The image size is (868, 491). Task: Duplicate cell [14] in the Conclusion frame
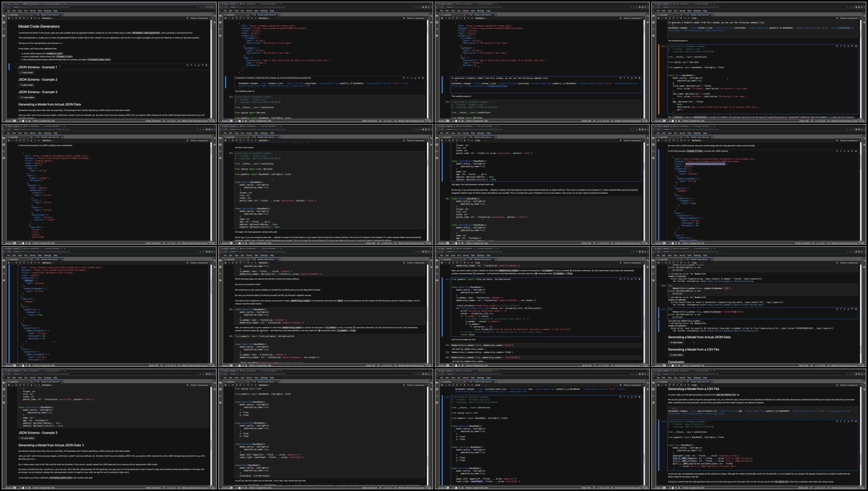[x=837, y=309]
